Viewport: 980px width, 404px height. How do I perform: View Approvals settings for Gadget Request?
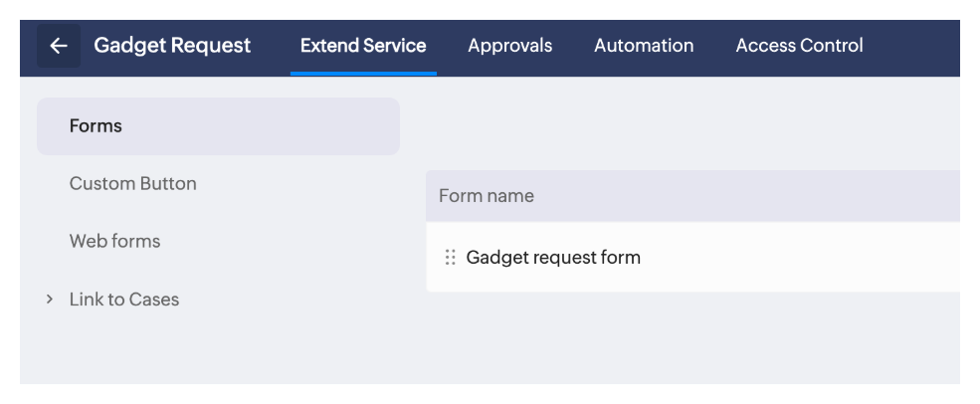pyautogui.click(x=509, y=46)
